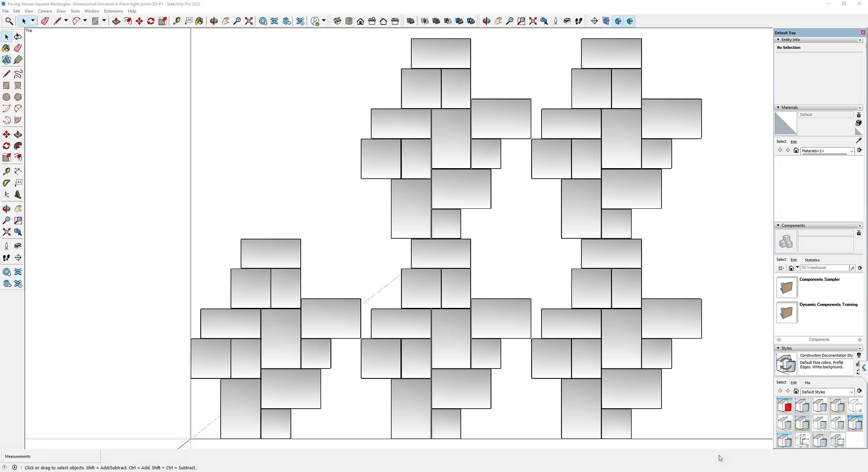Open the Extensions menu
Screen dimensions: 868x472
[113, 11]
